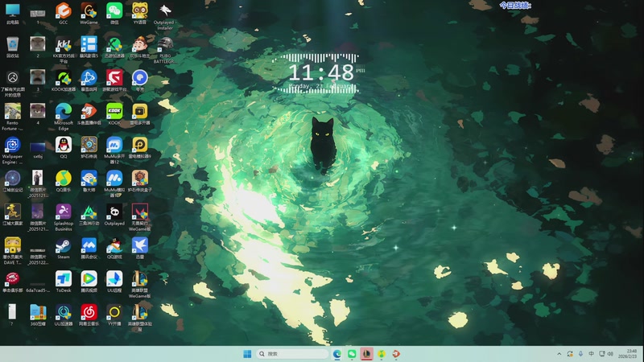Viewport: 644px width, 362px height.
Task: Launch WeGame from the desktop
Action: click(x=89, y=13)
